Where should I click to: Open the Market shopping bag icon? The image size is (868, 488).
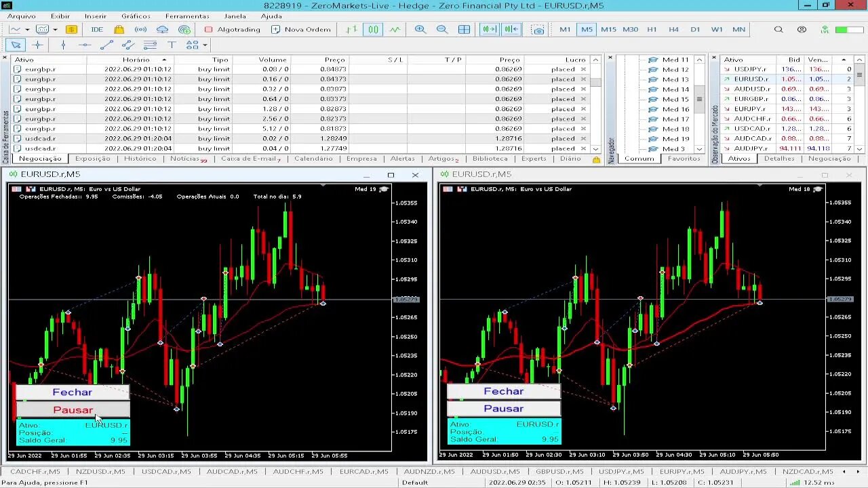(119, 30)
